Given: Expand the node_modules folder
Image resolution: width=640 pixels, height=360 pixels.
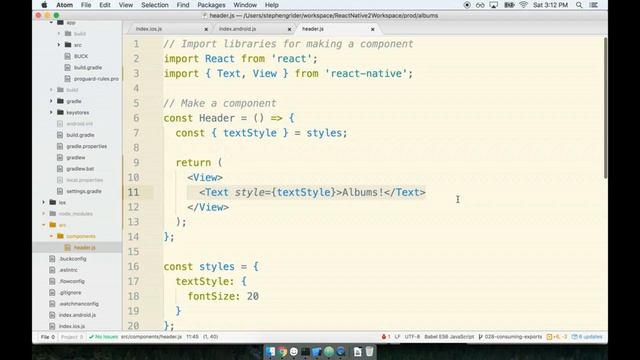Looking at the screenshot, I should click(x=44, y=213).
